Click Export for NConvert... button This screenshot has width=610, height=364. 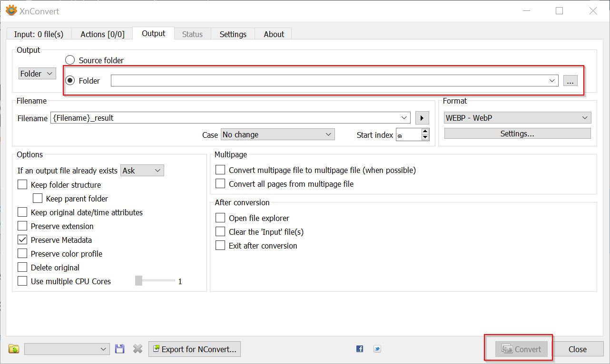(x=195, y=349)
